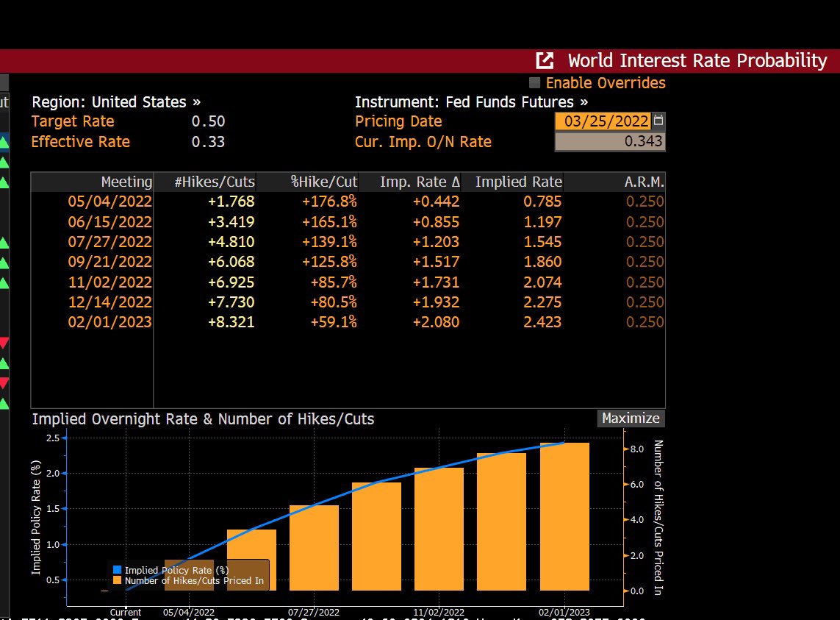Click the pop-out window icon beside World Interest Rate Probability

click(545, 60)
